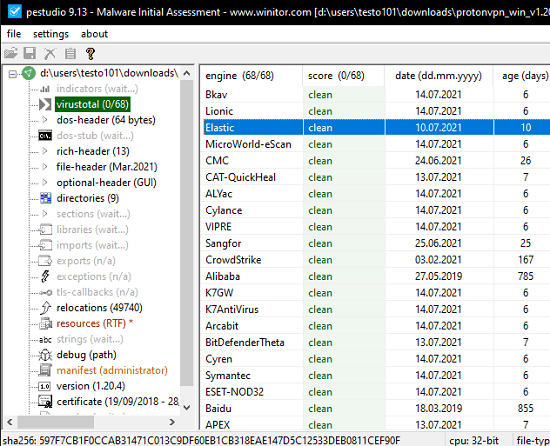The image size is (550, 446).
Task: Click the relocations arrow icon
Action: 45,308
